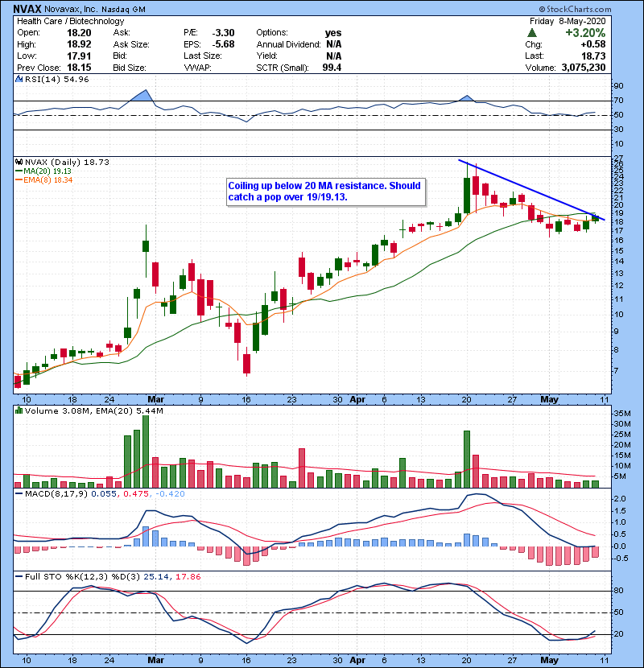Click the SCTR (Small) value 99.4
This screenshot has width=644, height=668.
[332, 68]
